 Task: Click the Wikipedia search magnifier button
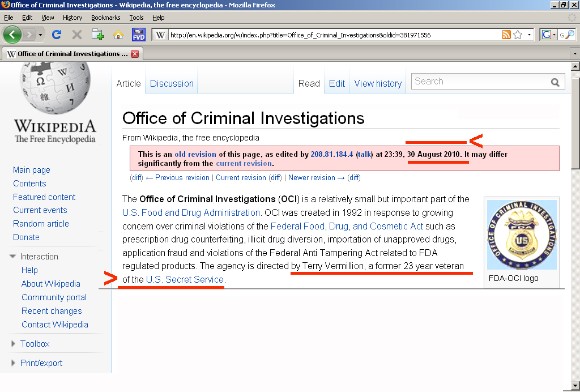tap(555, 82)
